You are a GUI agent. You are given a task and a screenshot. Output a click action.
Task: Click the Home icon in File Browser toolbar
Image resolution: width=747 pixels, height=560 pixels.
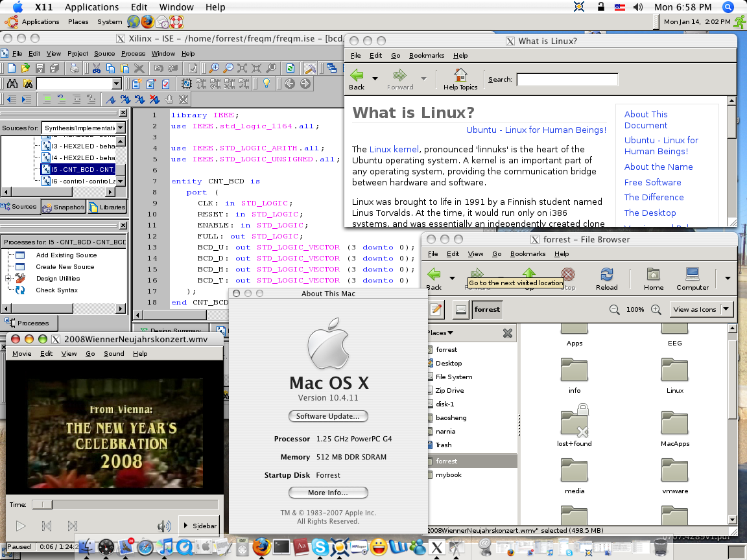pos(654,279)
